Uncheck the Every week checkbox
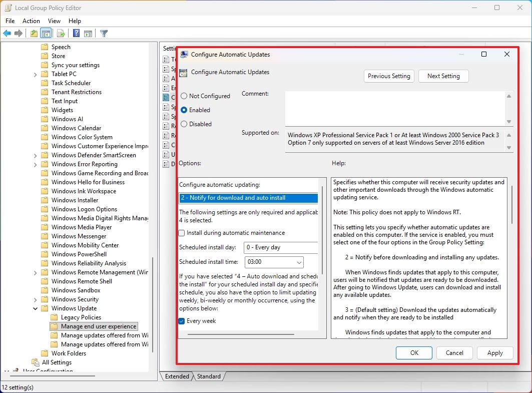532x393 pixels. (x=181, y=321)
